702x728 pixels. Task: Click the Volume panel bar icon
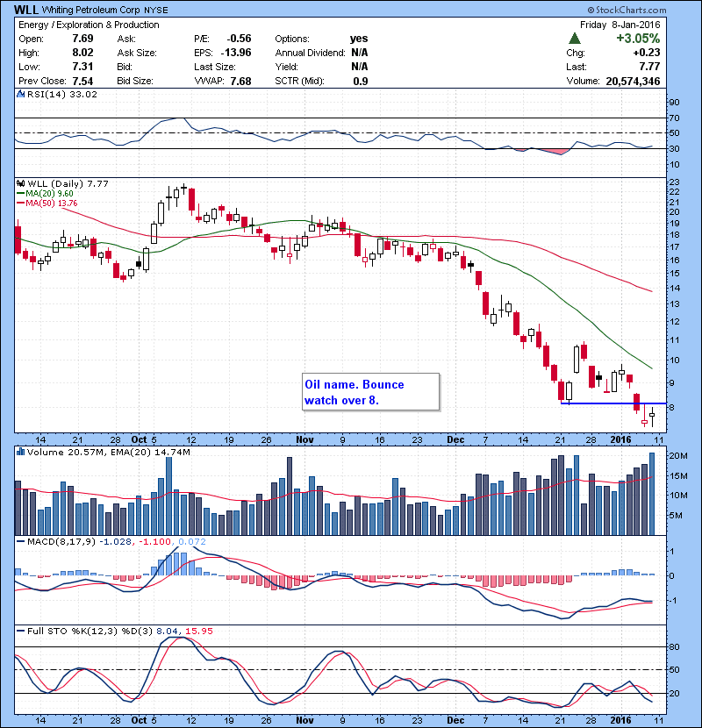point(20,452)
